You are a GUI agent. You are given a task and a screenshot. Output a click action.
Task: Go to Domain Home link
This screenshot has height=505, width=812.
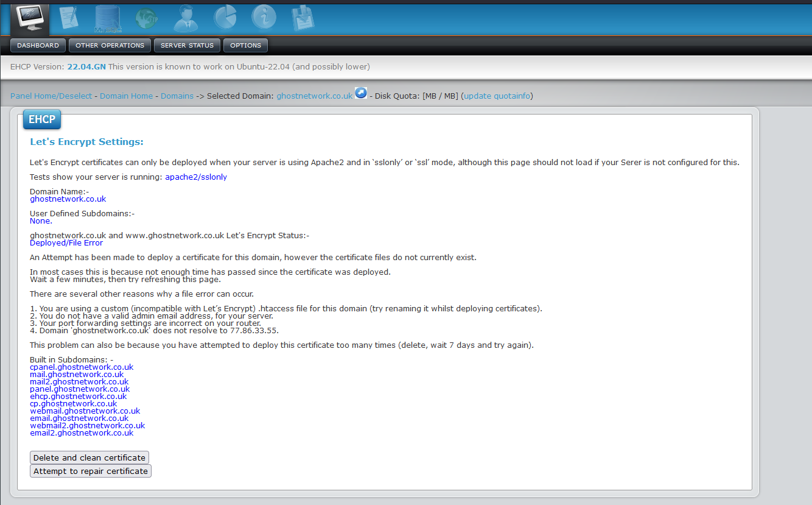pos(126,96)
